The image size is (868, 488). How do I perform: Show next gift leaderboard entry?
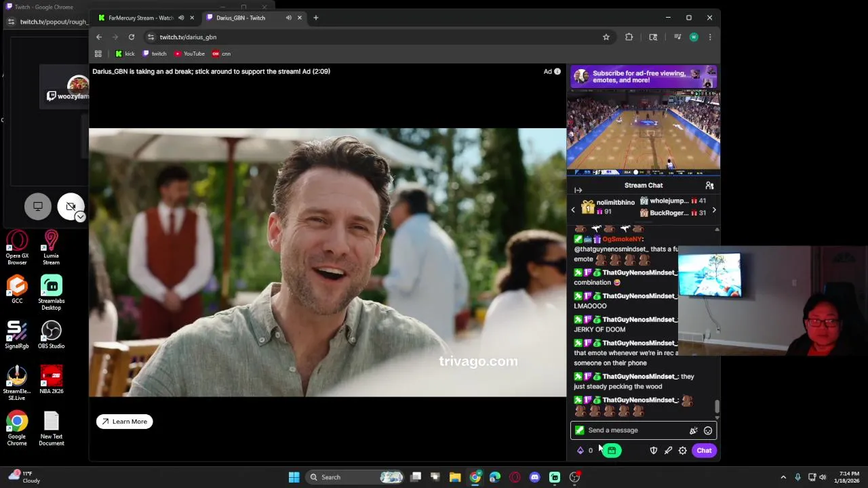tap(713, 210)
